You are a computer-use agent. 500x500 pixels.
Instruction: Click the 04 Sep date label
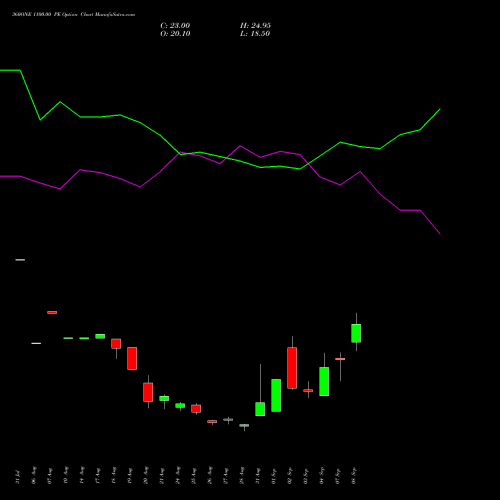pos(322,476)
